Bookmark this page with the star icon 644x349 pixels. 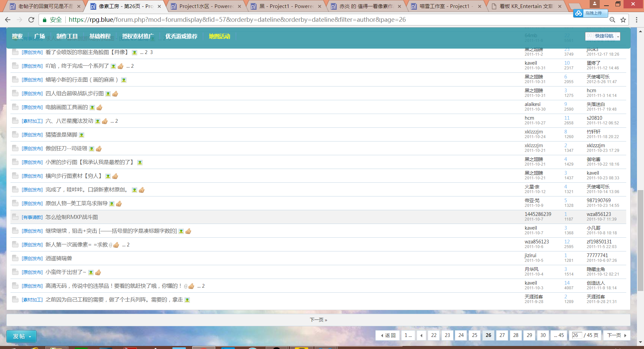coord(623,20)
